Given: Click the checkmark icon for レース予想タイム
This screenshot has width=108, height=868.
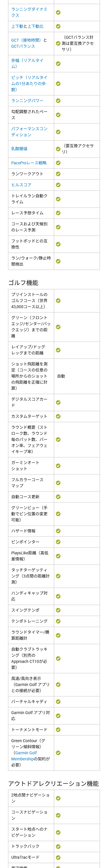Looking at the screenshot, I should click(58, 213).
